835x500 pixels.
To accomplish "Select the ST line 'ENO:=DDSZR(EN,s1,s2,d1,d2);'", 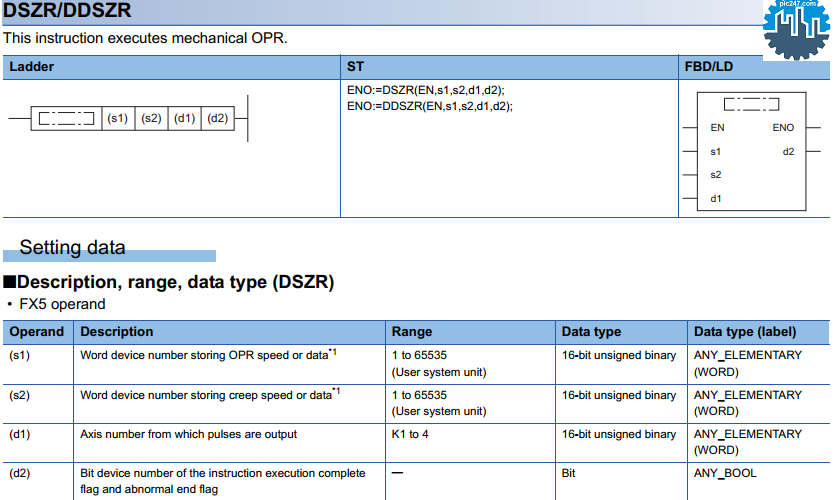I will point(430,106).
